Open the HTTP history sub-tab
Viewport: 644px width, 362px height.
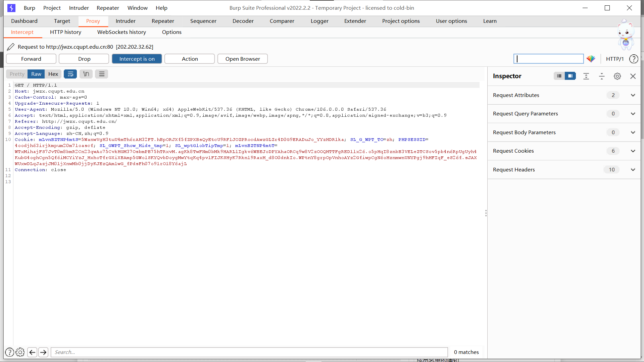(x=66, y=32)
